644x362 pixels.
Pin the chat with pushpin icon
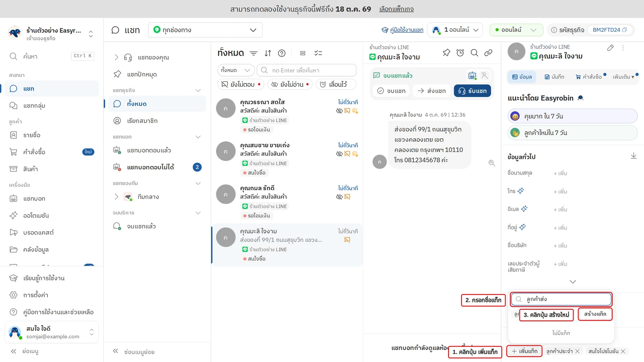pyautogui.click(x=446, y=53)
